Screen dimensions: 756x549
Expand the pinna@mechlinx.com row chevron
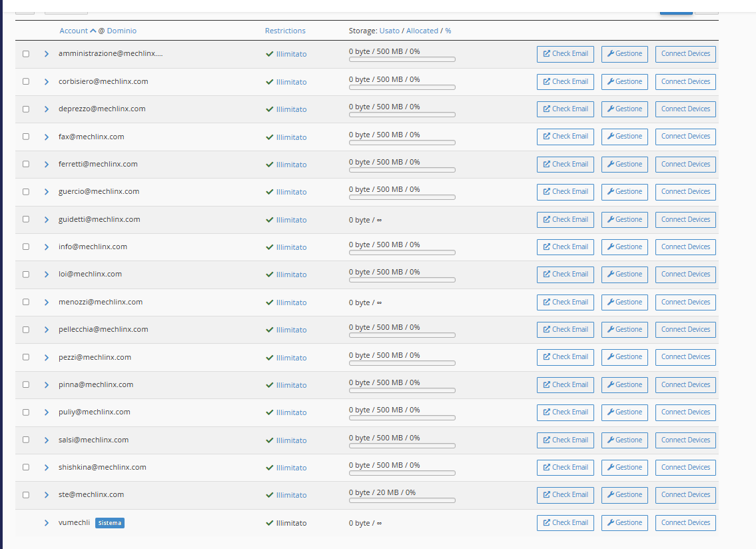tap(47, 385)
